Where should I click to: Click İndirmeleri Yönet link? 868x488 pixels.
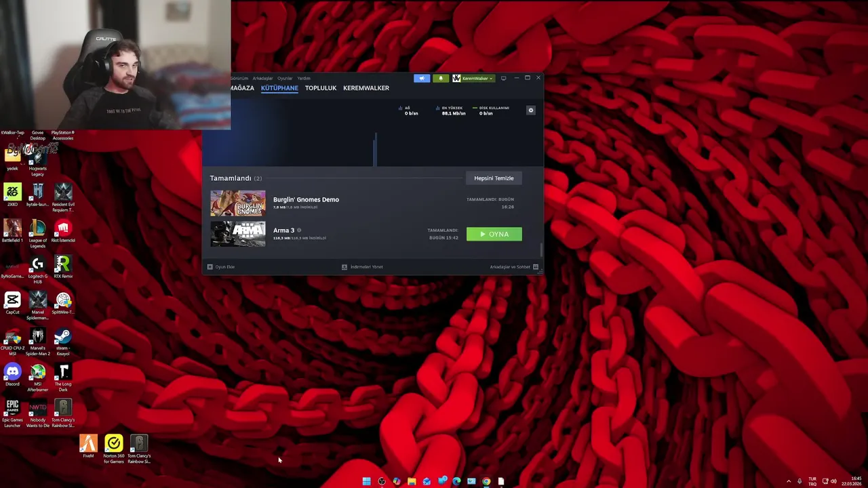point(362,267)
